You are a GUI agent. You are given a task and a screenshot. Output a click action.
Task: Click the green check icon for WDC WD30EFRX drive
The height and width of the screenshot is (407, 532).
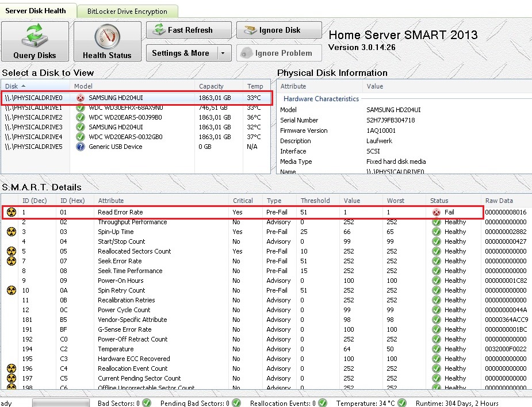tap(81, 107)
